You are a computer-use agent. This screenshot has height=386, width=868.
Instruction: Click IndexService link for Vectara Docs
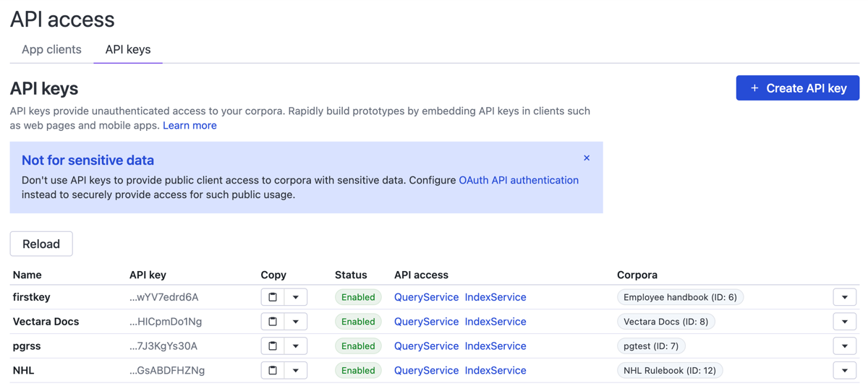click(x=495, y=322)
